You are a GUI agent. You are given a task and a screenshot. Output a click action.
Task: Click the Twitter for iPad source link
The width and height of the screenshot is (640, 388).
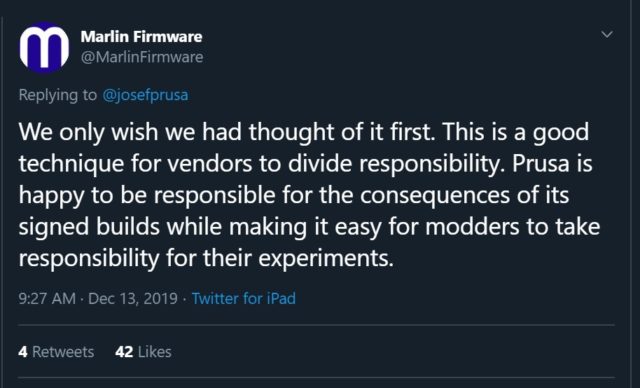point(244,298)
